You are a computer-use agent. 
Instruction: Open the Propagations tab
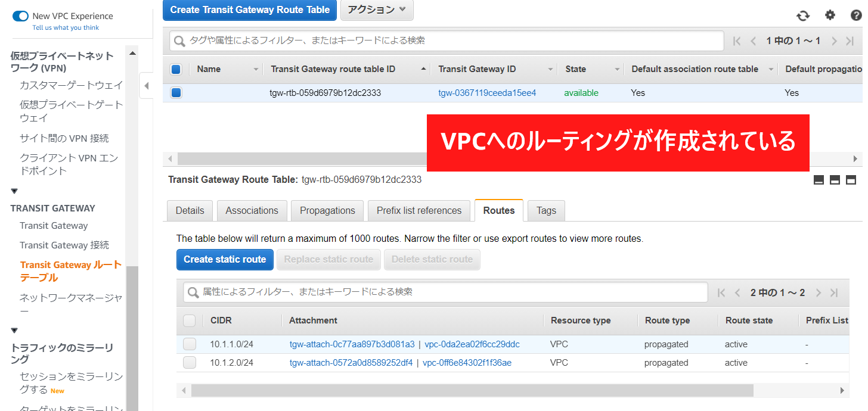[327, 211]
